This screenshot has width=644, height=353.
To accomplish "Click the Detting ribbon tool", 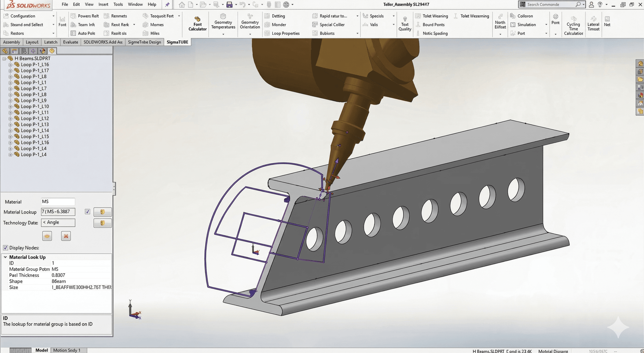I will click(x=274, y=16).
